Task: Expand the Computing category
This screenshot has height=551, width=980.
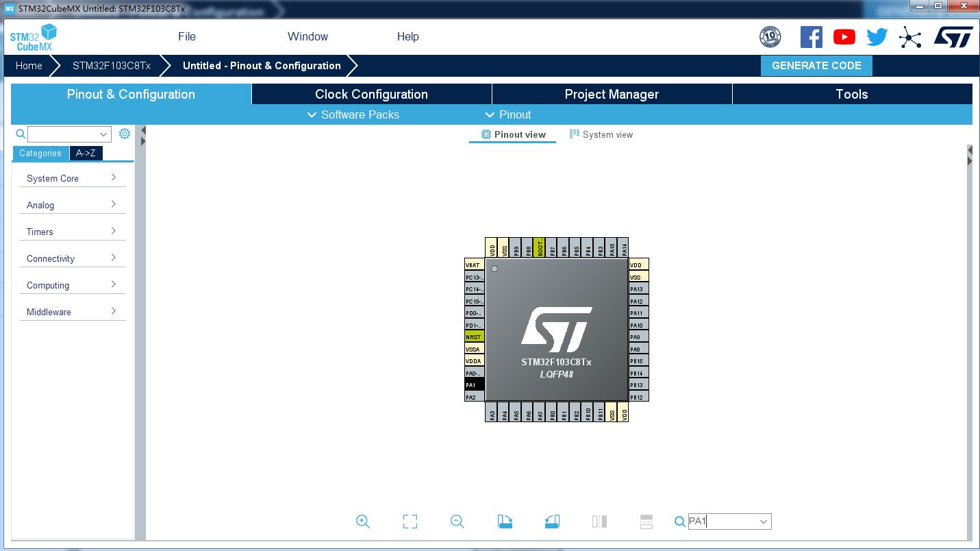Action: click(x=73, y=285)
